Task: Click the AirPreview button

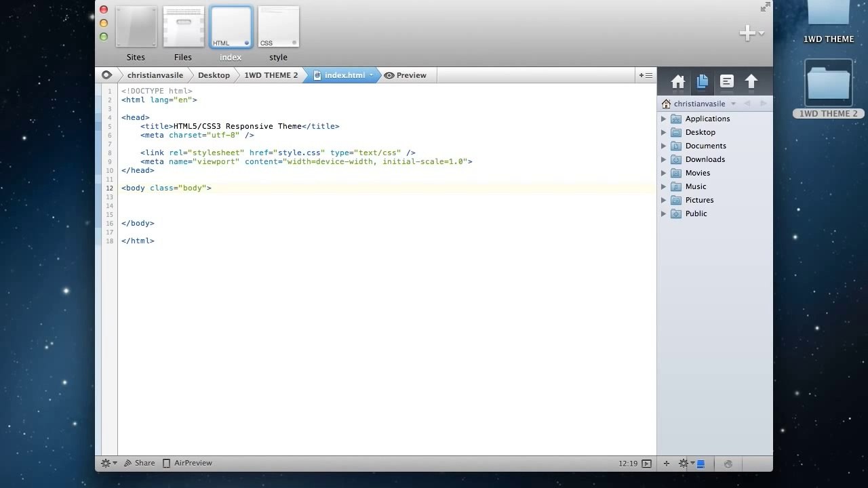Action: tap(187, 463)
